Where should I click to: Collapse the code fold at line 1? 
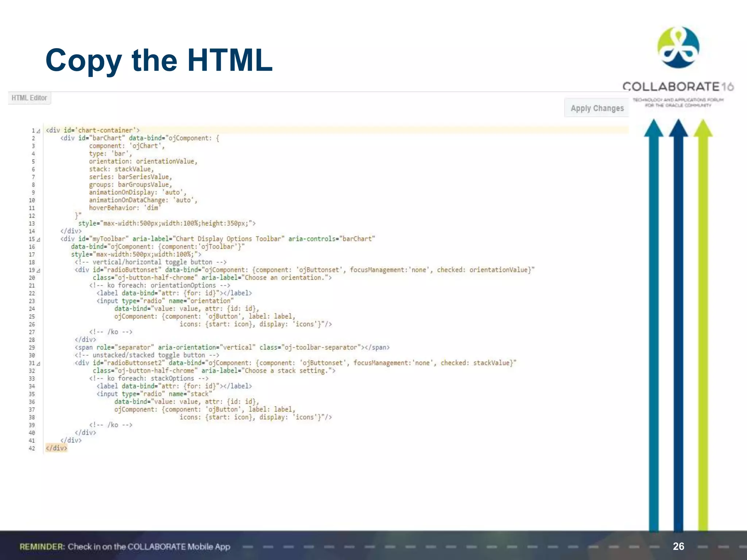click(x=38, y=131)
